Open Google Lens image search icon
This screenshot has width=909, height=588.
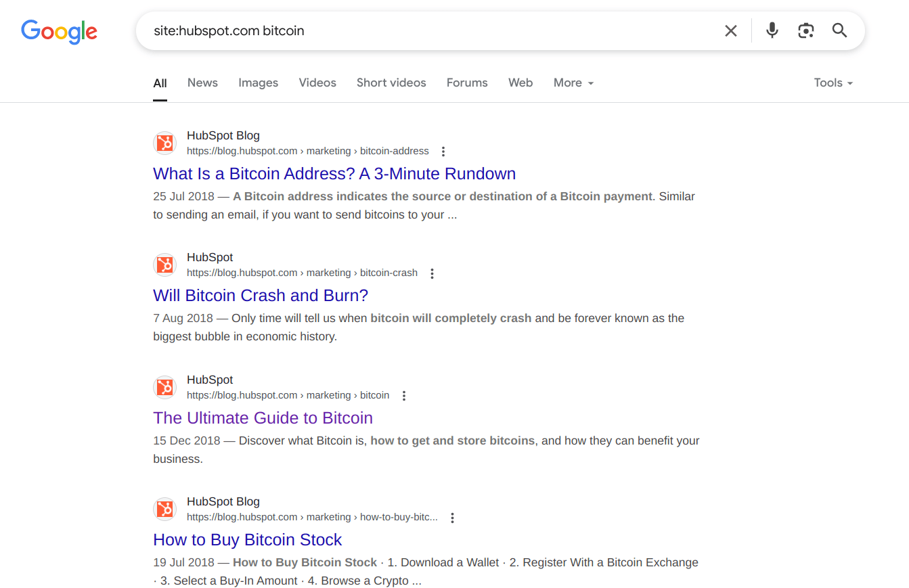coord(805,30)
